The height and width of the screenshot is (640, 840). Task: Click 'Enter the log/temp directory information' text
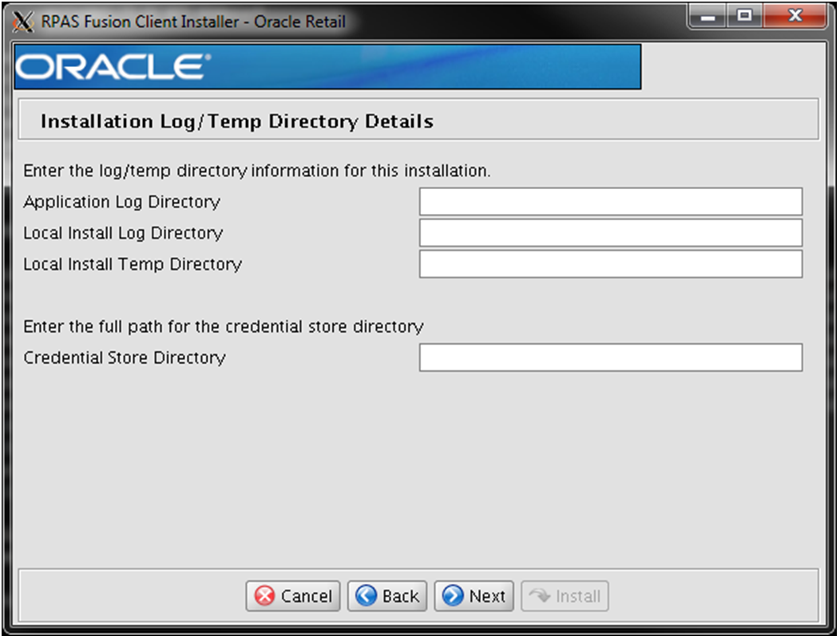257,171
